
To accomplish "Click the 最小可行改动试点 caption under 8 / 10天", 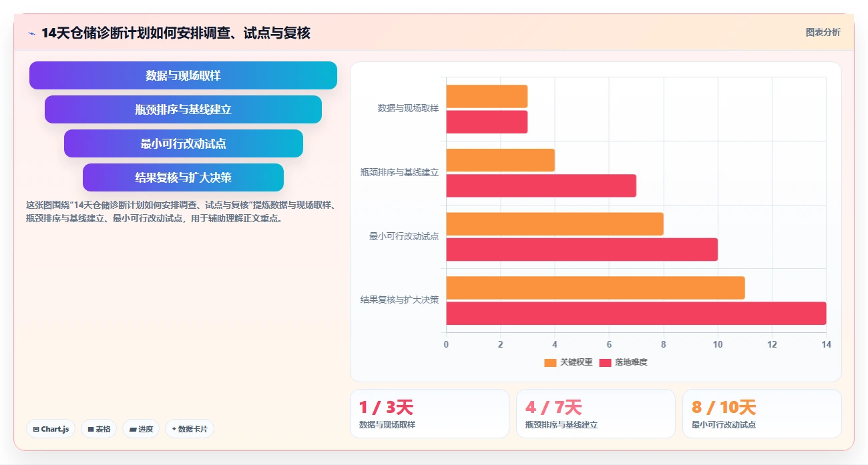I will pos(724,425).
